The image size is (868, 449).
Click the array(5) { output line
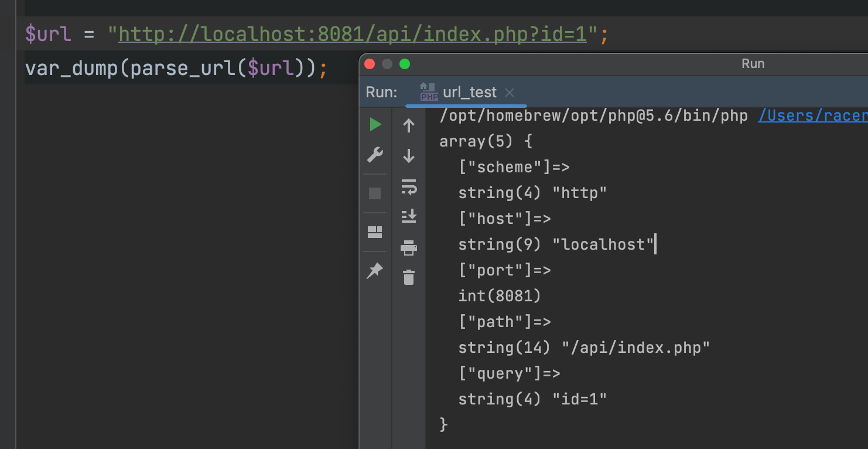[x=486, y=141]
